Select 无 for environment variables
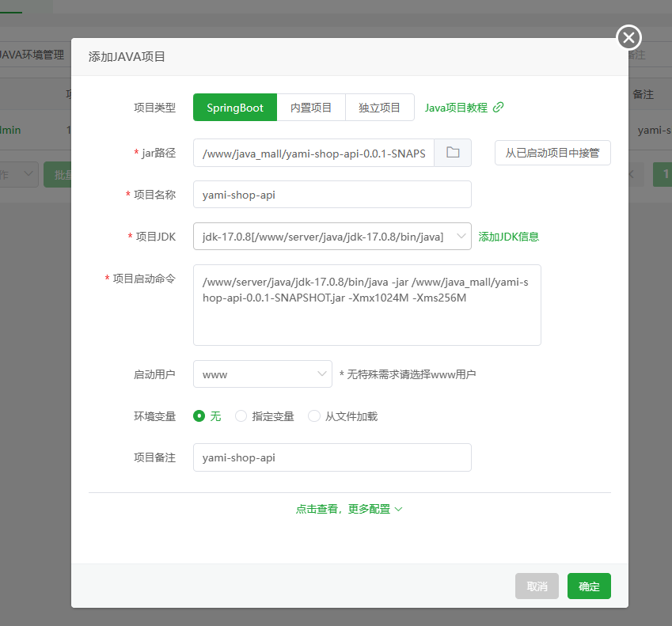Image resolution: width=672 pixels, height=626 pixels. point(199,415)
